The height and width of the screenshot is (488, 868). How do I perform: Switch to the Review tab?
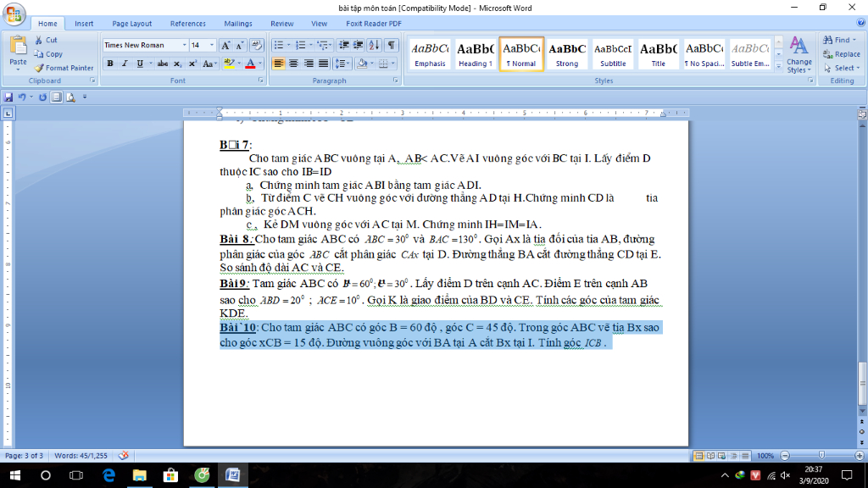tap(281, 24)
